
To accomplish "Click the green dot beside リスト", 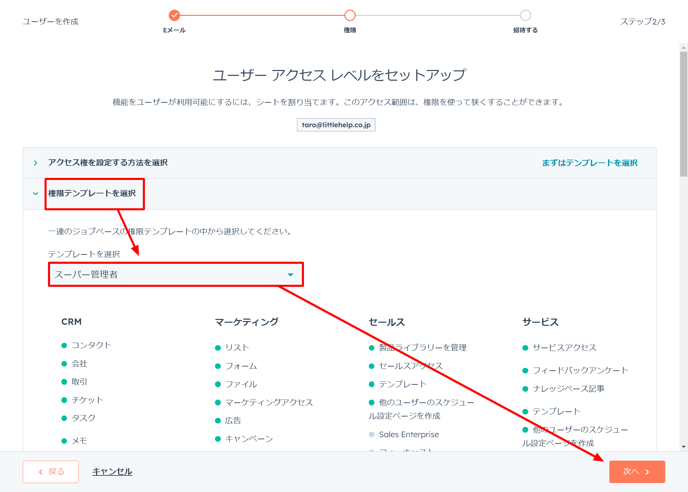I will (218, 348).
